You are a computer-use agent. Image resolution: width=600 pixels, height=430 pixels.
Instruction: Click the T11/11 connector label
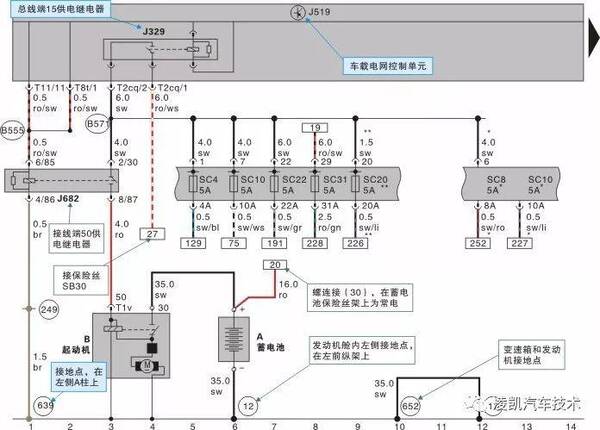point(50,88)
